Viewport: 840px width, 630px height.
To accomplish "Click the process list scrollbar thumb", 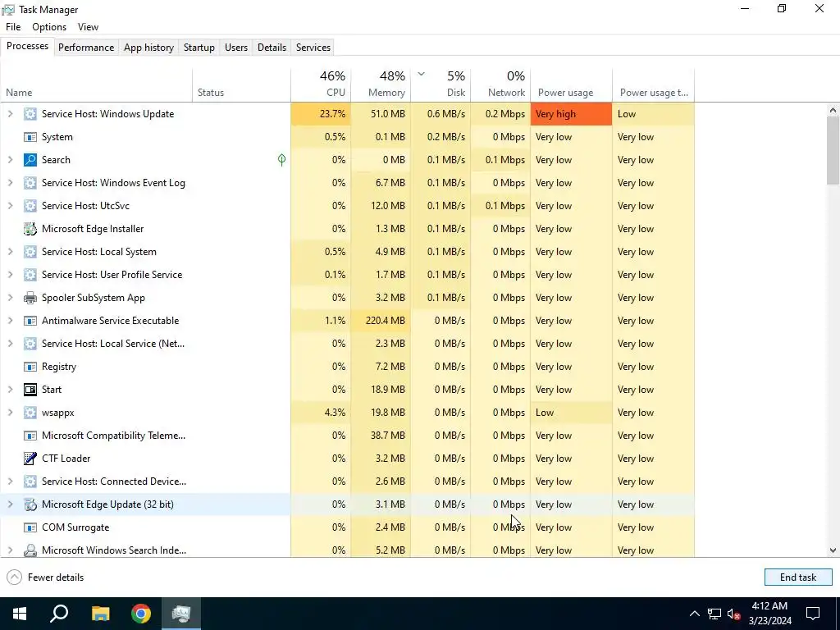I will click(x=833, y=150).
